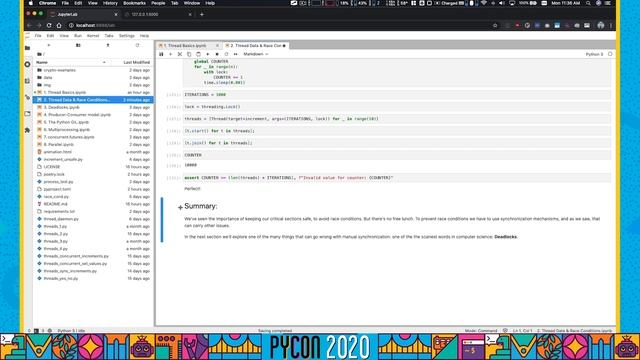640x360 pixels.
Task: Open the commands palette sidebar icon
Action: tap(27, 81)
